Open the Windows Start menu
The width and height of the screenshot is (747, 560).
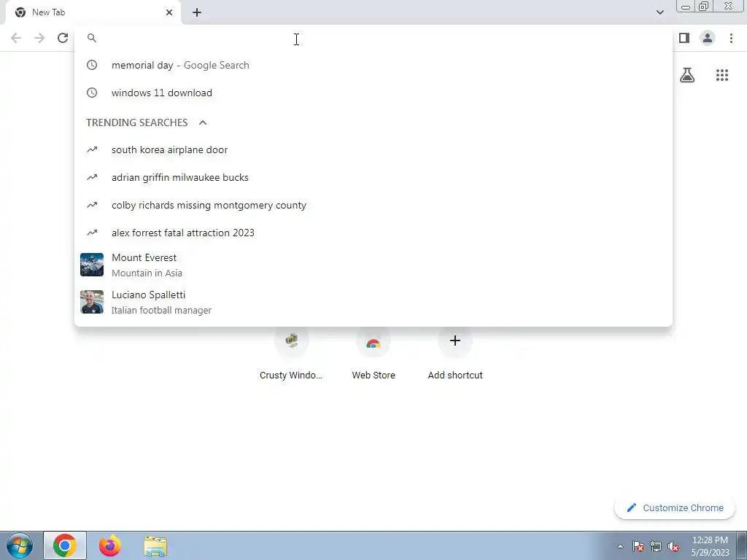[x=20, y=545]
